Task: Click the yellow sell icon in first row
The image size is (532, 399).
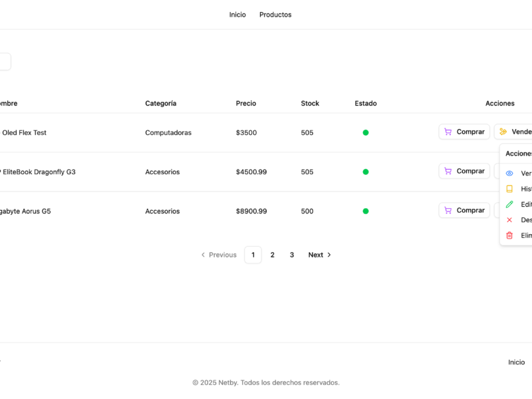Action: pos(503,132)
